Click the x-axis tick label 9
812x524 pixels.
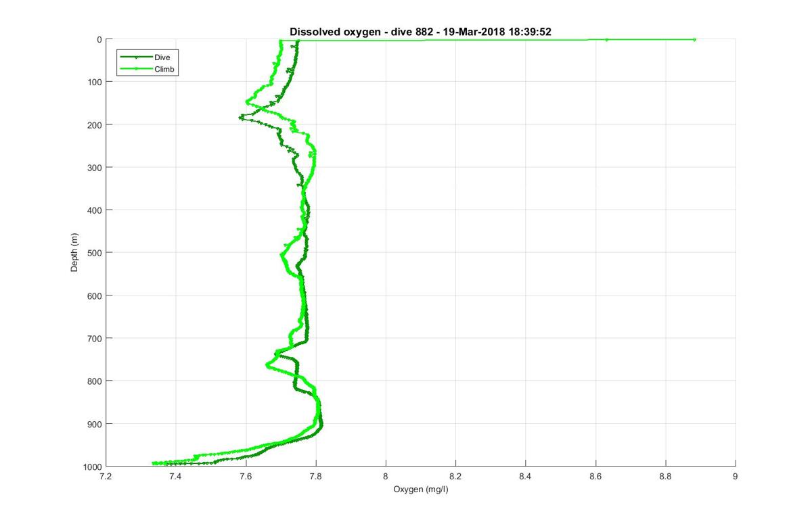point(736,477)
